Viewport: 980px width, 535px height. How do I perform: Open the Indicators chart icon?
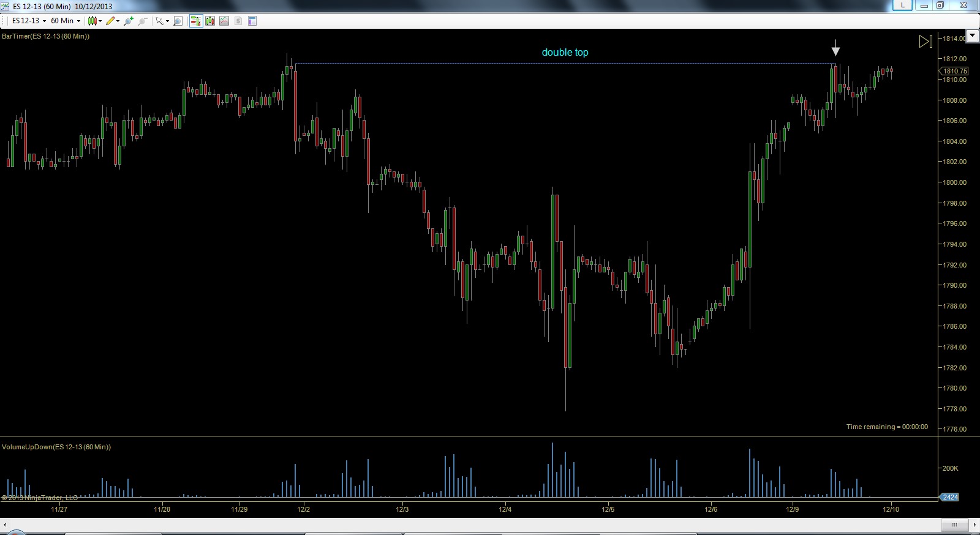coord(224,21)
